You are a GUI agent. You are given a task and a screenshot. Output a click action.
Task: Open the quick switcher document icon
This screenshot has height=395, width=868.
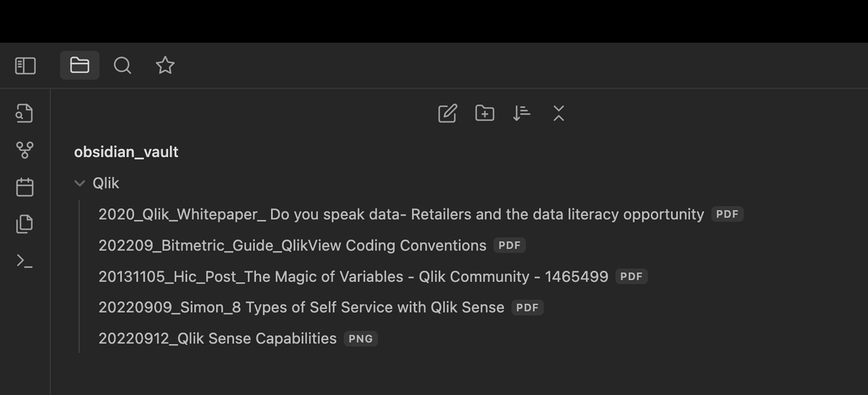pos(25,113)
